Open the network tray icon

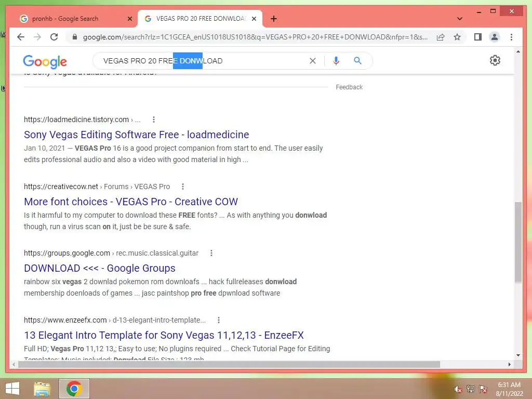(471, 389)
